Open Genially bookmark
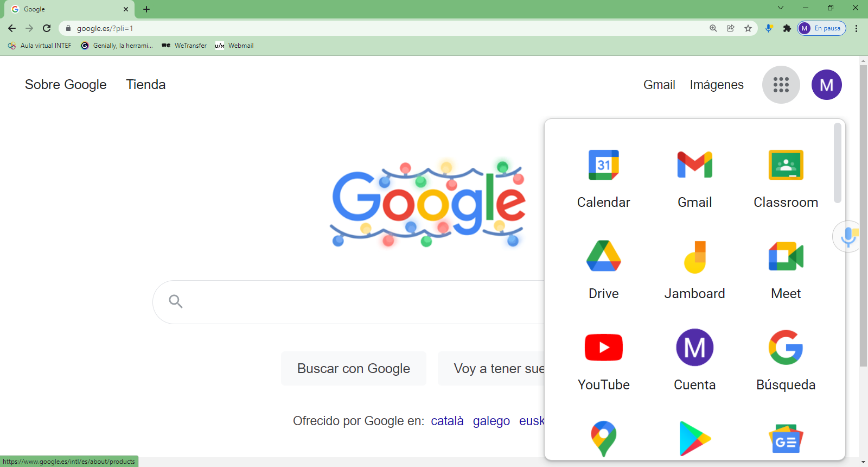The image size is (868, 467). click(x=117, y=46)
